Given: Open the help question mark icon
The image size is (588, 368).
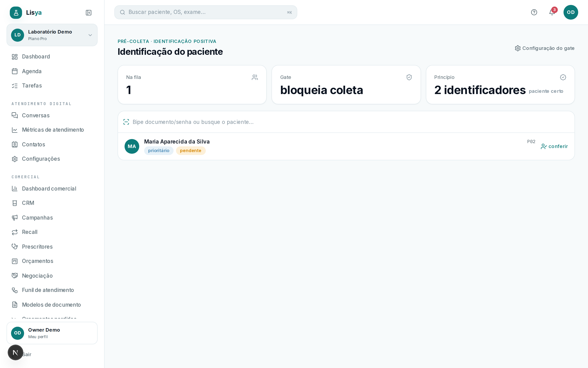Looking at the screenshot, I should click(534, 12).
